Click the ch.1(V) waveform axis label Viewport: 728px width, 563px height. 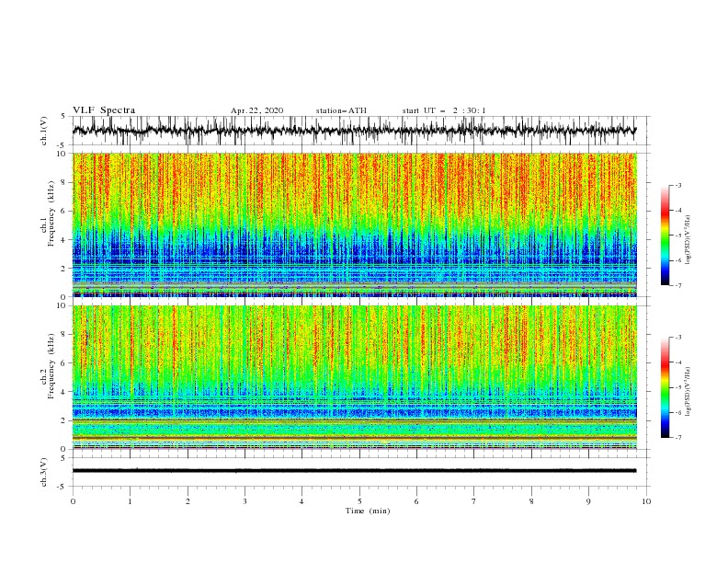coord(44,131)
